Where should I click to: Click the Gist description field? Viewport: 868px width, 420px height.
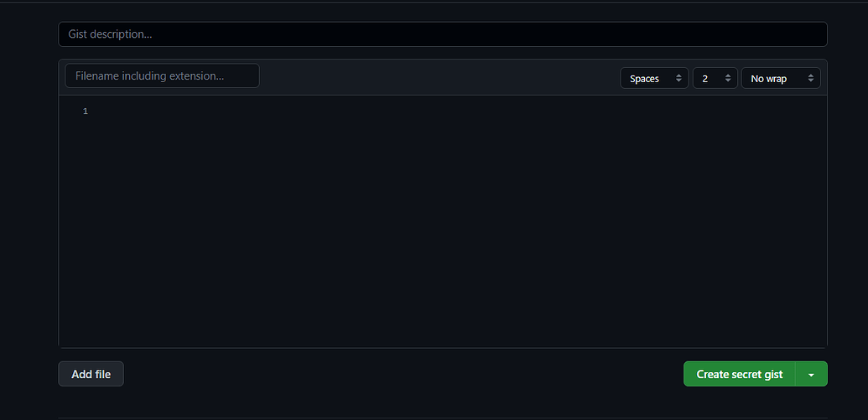pyautogui.click(x=442, y=34)
